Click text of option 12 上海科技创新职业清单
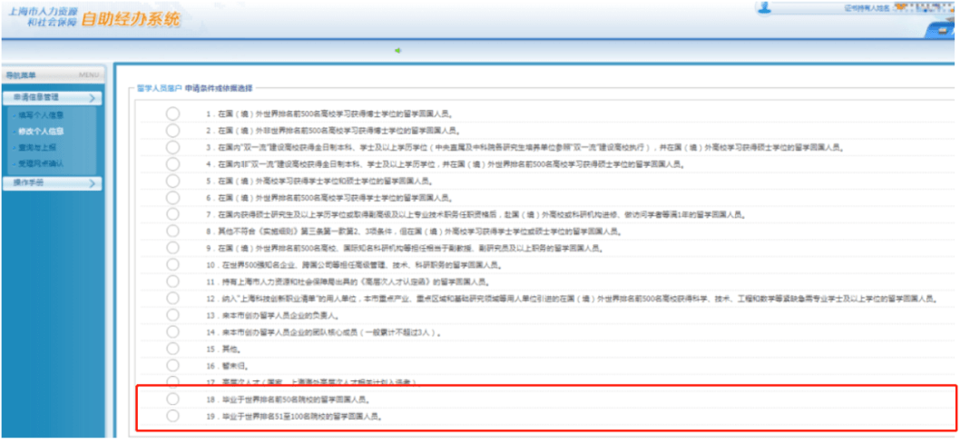The width and height of the screenshot is (980, 444). 572,299
